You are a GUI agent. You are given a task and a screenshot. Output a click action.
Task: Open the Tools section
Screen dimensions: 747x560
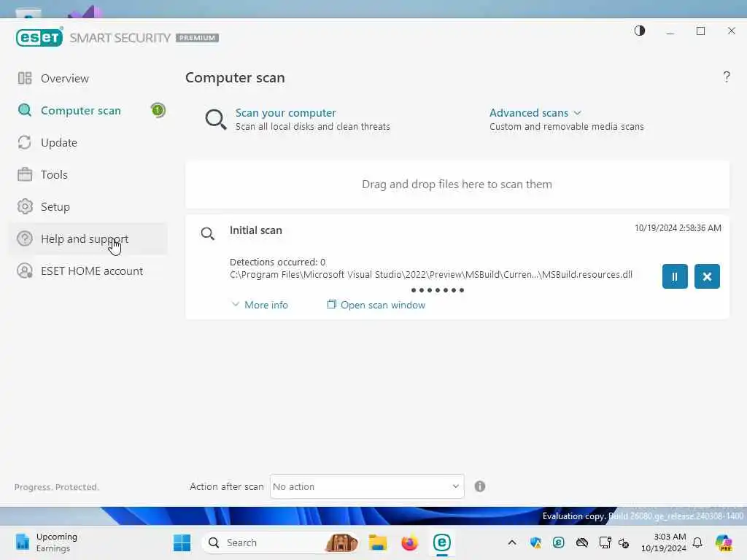54,175
